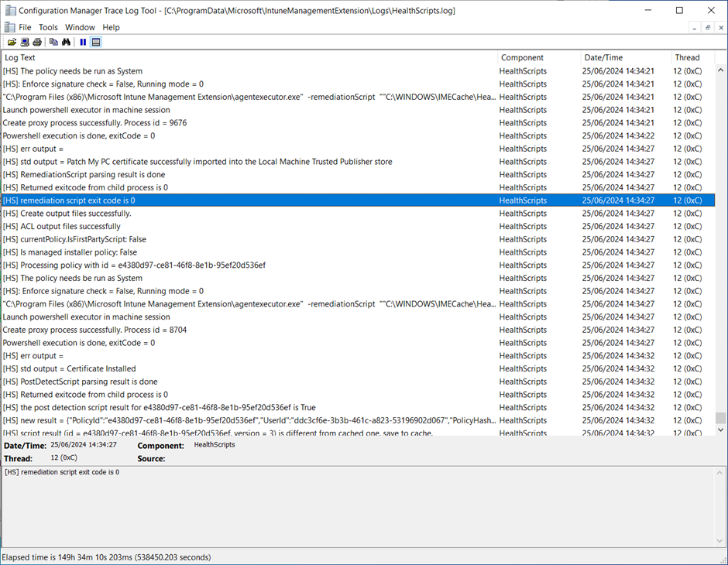
Task: Select the CMTrace application icon in the title bar
Action: click(x=11, y=10)
